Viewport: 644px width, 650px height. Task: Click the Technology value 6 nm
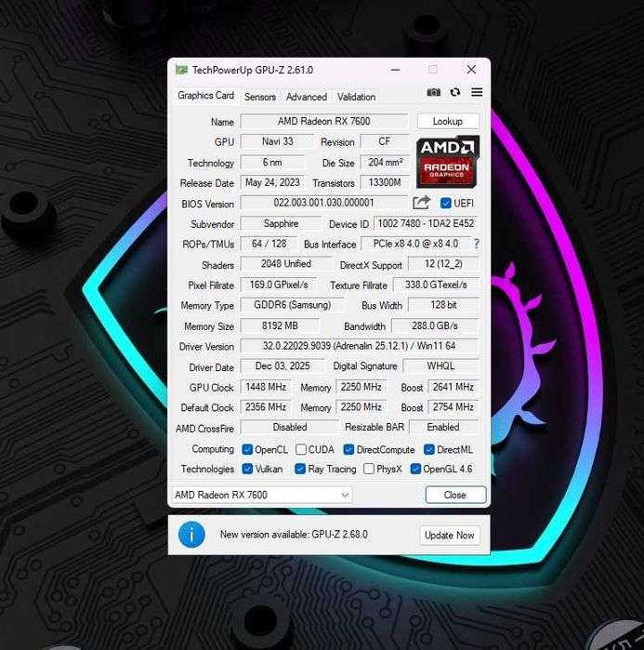click(x=272, y=162)
